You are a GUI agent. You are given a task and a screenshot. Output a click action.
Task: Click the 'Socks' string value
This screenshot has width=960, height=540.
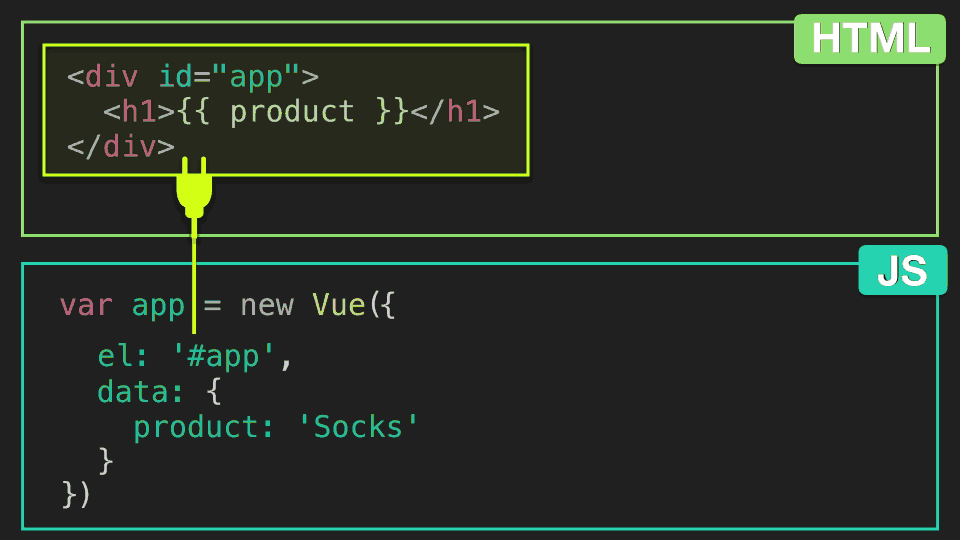pos(358,426)
